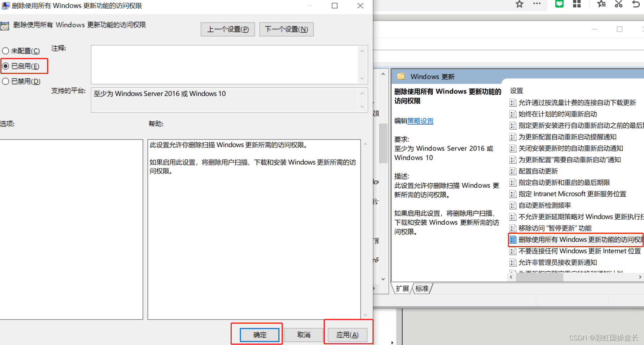Minimize the background Group Policy editor window
The image size is (644, 345).
[594, 29]
